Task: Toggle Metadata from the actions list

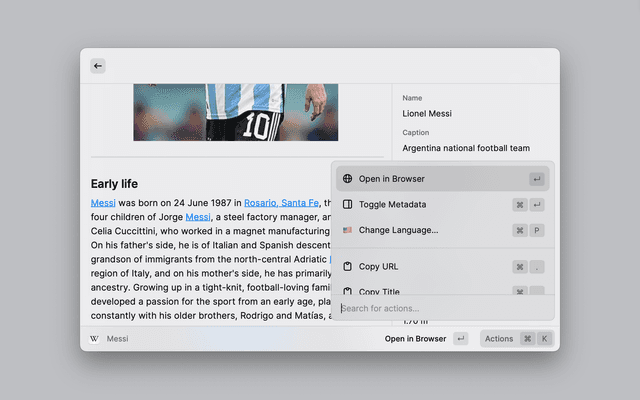Action: 392,204
